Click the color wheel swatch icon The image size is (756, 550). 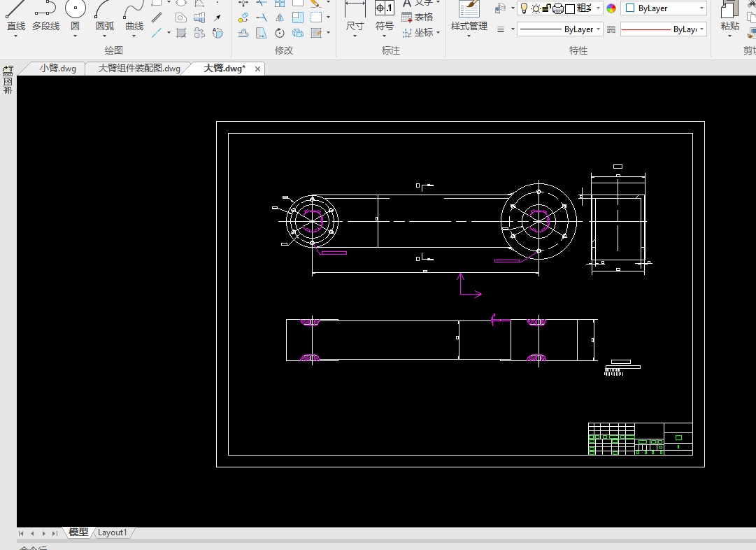(x=611, y=8)
